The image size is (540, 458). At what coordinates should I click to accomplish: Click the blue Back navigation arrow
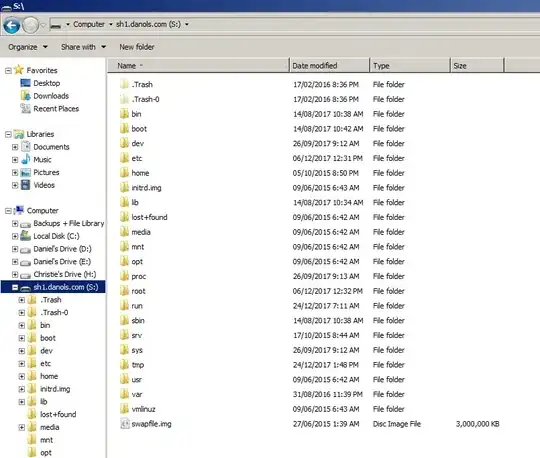(x=11, y=25)
